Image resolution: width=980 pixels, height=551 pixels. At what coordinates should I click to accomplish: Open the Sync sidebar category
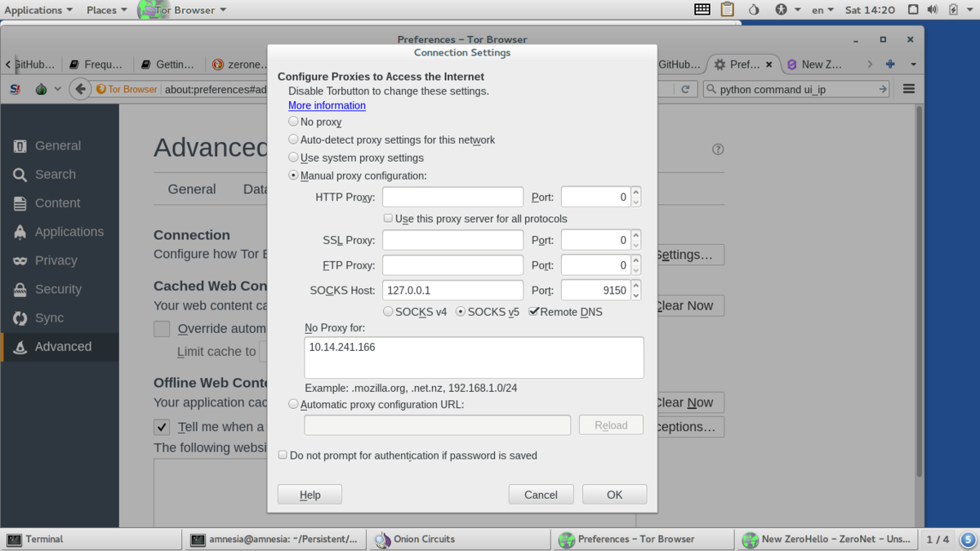point(60,318)
